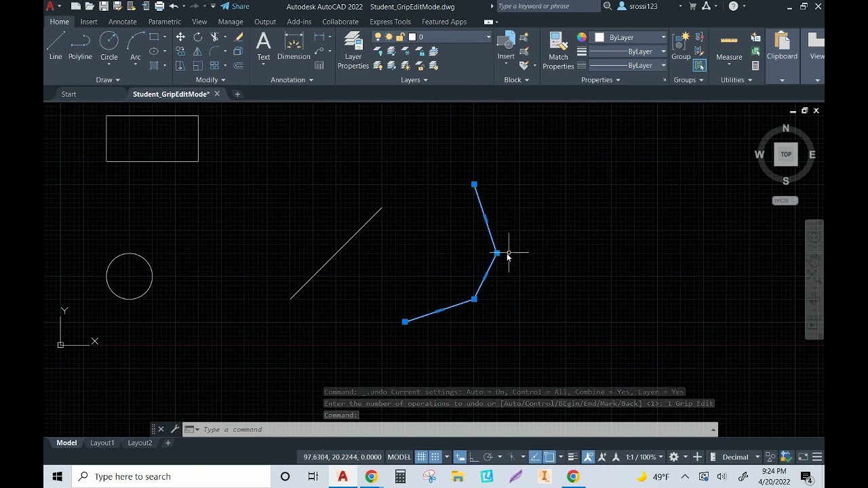Add a new layout with plus button

pos(167,443)
